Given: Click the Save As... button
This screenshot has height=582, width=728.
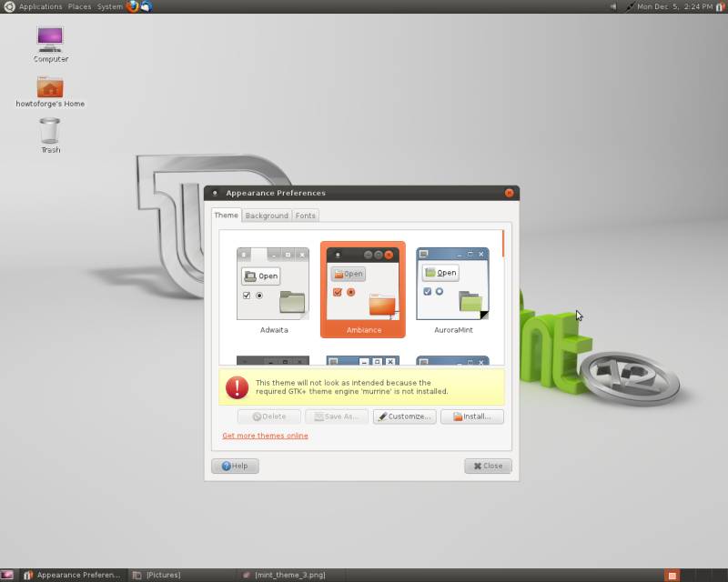Looking at the screenshot, I should [337, 416].
